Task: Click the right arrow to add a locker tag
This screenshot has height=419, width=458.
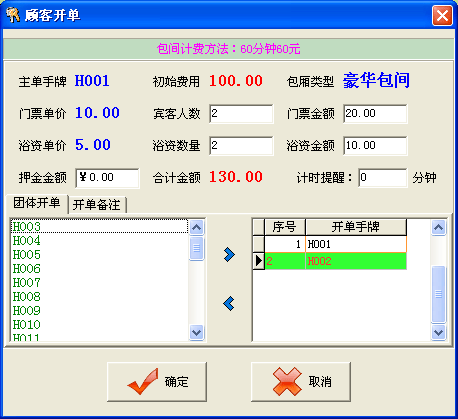Action: pos(229,255)
